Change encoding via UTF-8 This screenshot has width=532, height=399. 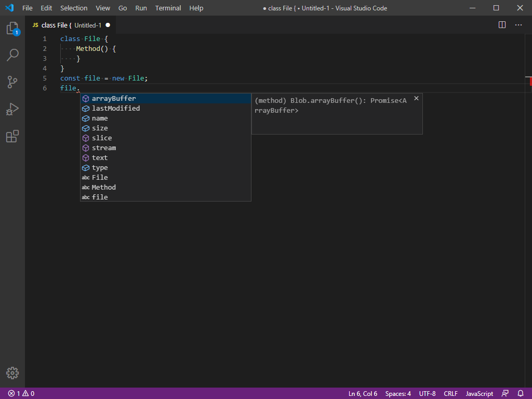(x=427, y=394)
